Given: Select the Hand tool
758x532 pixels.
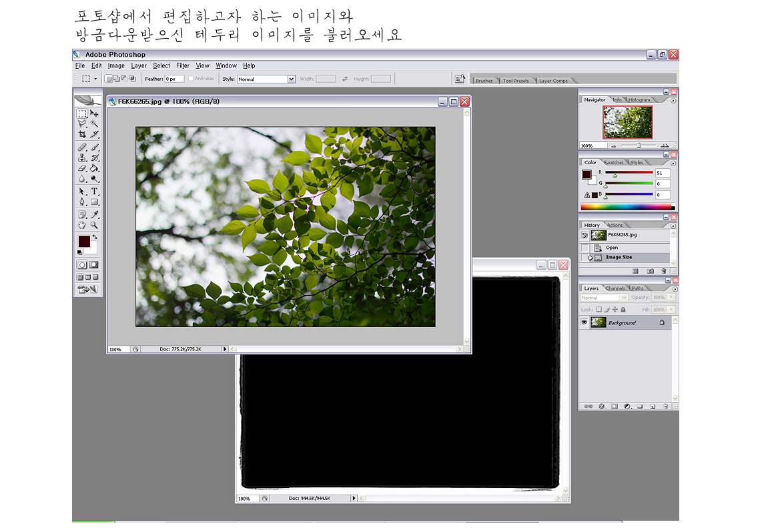Looking at the screenshot, I should (x=82, y=226).
